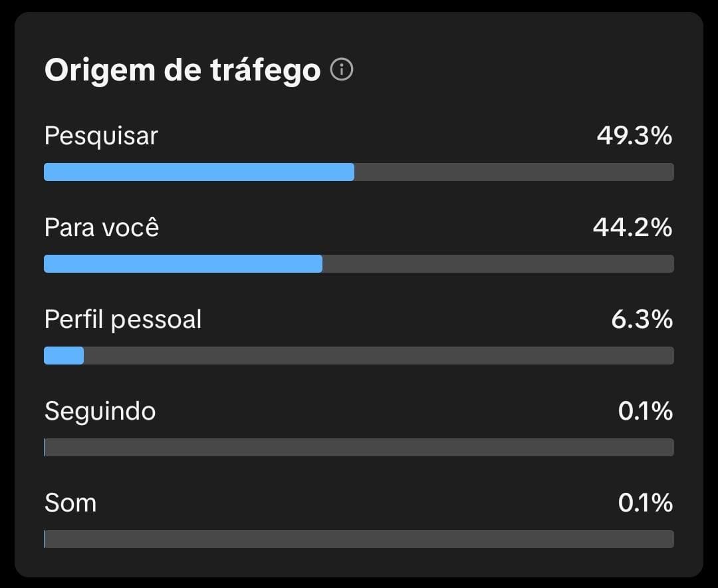Click the 0.1% value for Seguindo
Image resolution: width=718 pixels, height=588 pixels.
[x=645, y=412]
